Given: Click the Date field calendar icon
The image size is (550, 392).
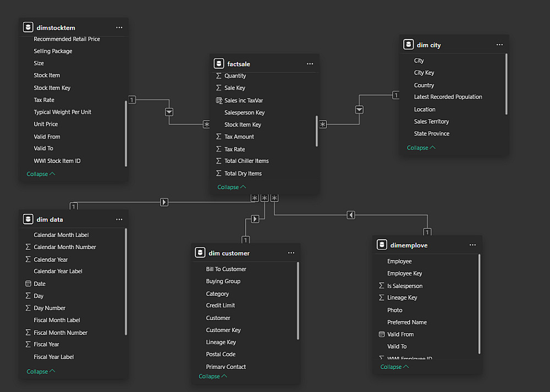Looking at the screenshot, I should coord(28,284).
